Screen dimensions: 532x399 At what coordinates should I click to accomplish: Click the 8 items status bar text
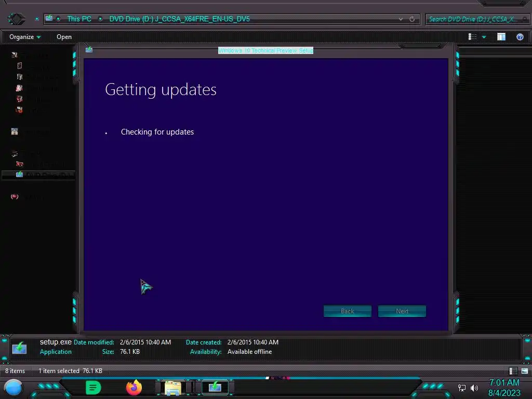click(15, 371)
